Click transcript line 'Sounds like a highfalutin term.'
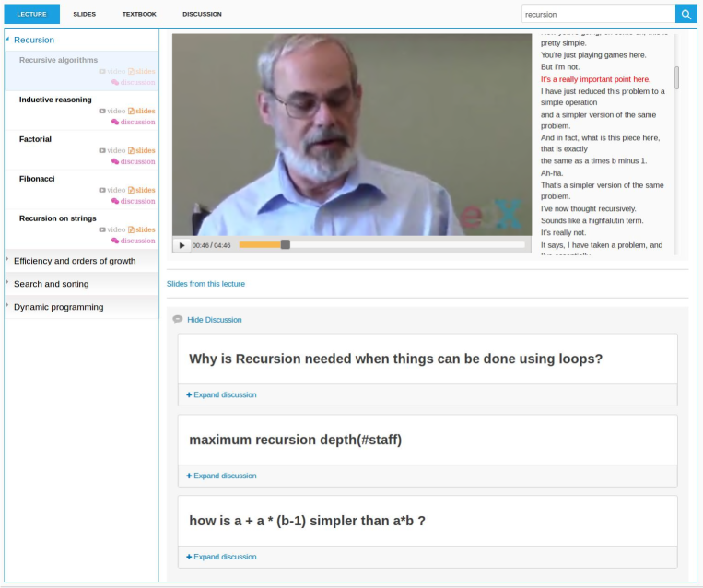 point(592,220)
